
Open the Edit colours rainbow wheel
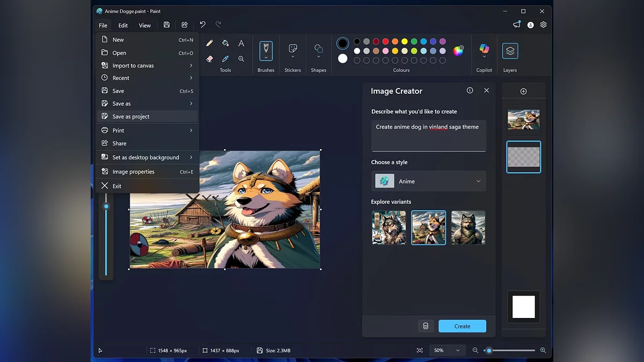coord(458,51)
